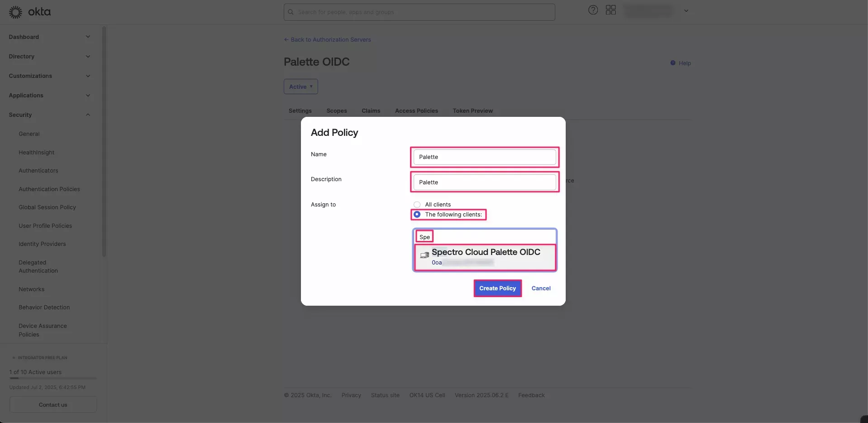Viewport: 868px width, 423px height.
Task: Click the search magnifier icon in the search bar
Action: 290,12
